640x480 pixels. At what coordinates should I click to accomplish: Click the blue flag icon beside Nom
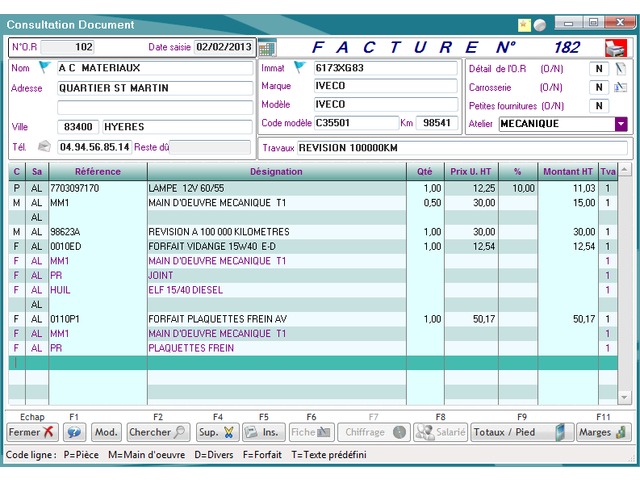[44, 68]
